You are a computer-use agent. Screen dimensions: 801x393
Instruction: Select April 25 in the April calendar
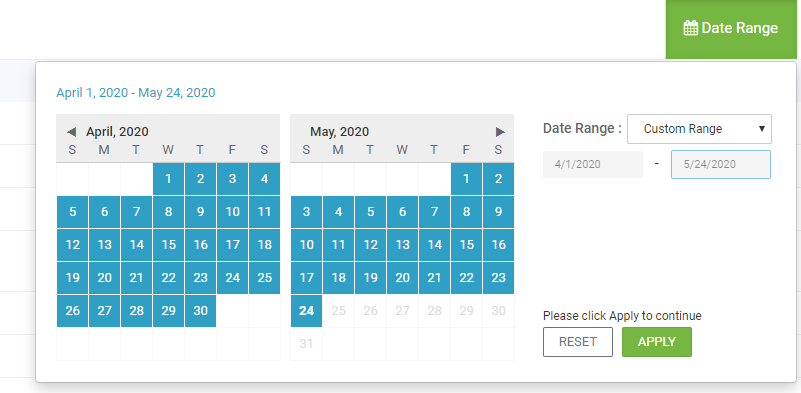(265, 278)
